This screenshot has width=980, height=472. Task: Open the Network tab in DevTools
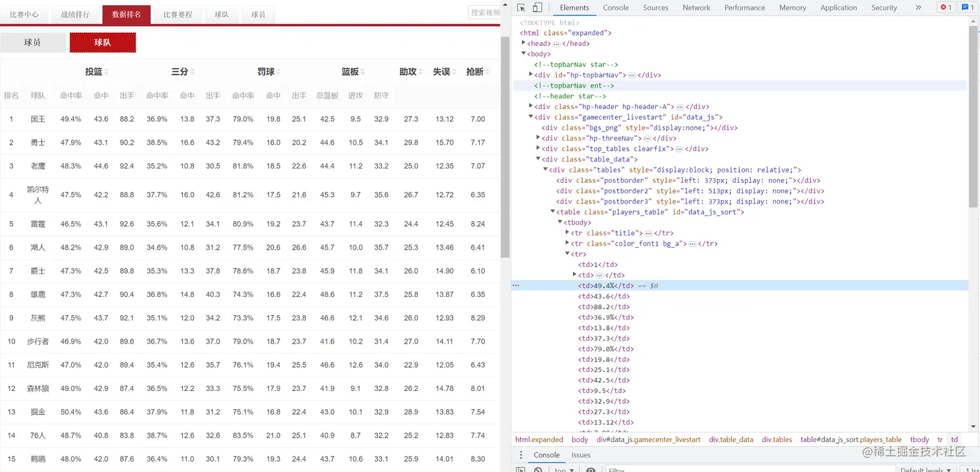pos(696,8)
